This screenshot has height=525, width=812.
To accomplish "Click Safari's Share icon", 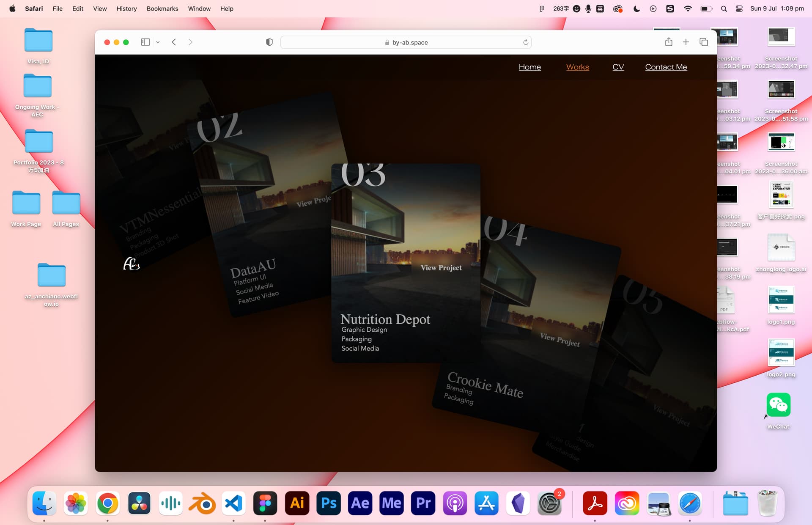I will 669,42.
